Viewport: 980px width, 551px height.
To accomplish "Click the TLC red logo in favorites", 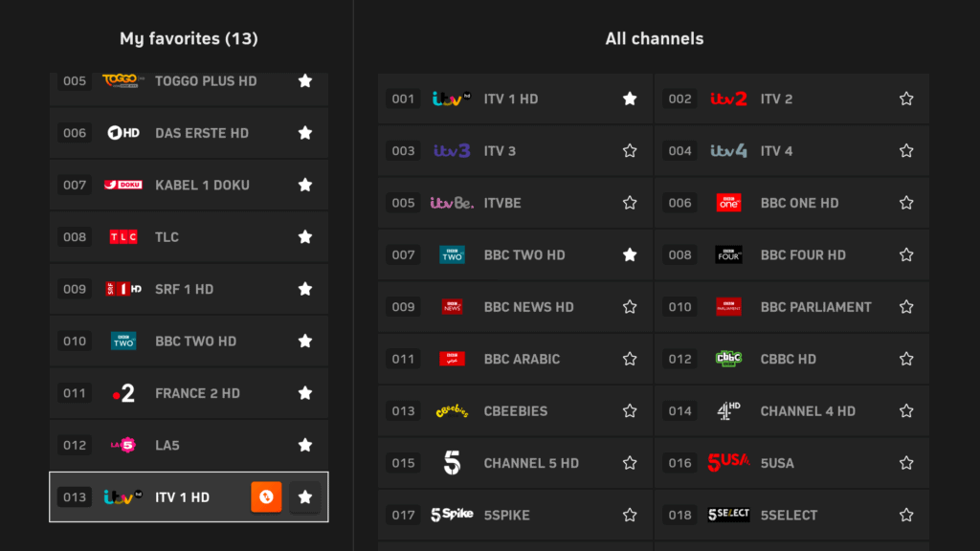I will tap(123, 237).
